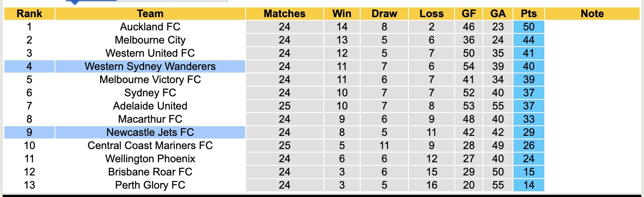Click the Loss column header
The image size is (644, 197).
click(x=431, y=14)
